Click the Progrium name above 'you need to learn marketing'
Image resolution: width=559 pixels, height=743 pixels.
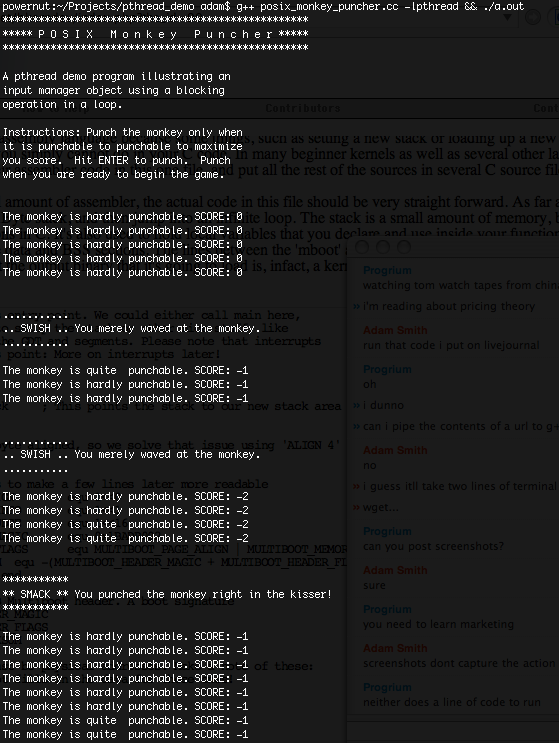click(387, 609)
